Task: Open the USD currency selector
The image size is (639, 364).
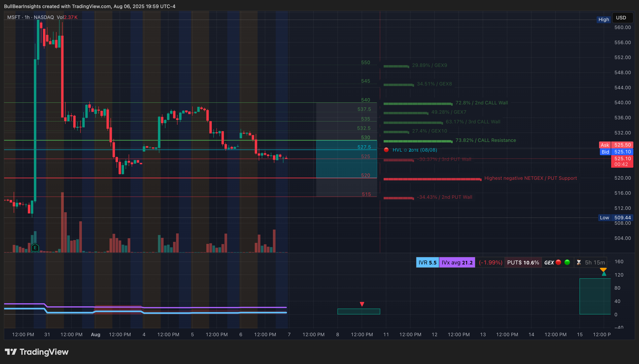Action: coord(622,18)
